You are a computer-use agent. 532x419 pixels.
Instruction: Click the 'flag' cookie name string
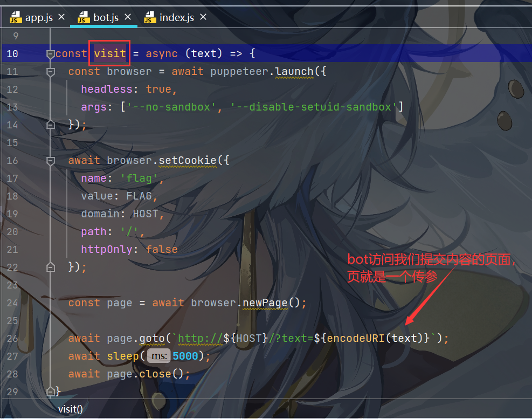click(x=139, y=178)
